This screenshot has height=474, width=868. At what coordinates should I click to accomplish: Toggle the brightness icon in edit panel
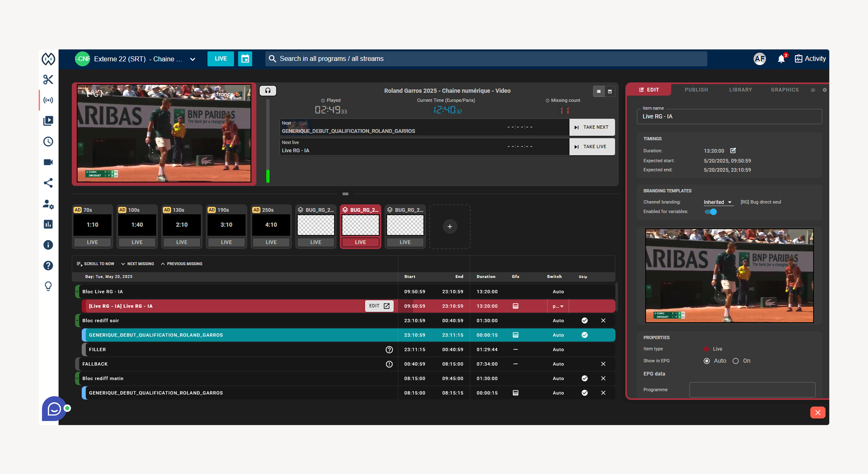(813, 90)
